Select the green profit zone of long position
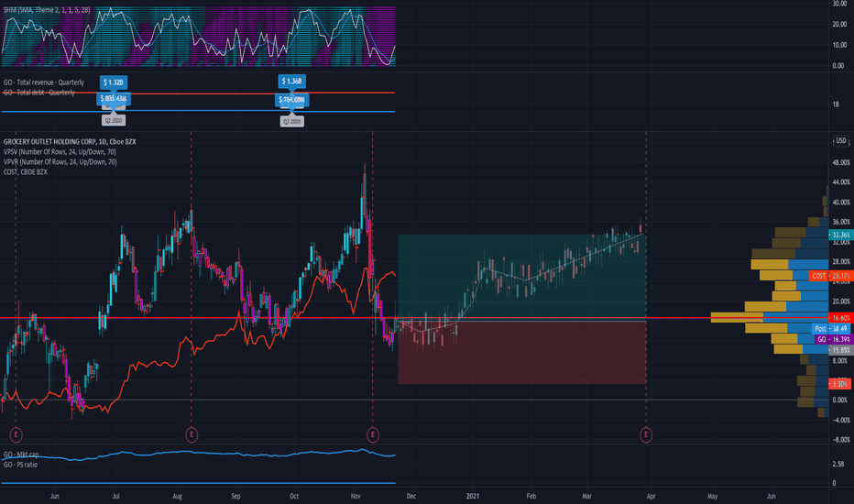 pyautogui.click(x=521, y=276)
